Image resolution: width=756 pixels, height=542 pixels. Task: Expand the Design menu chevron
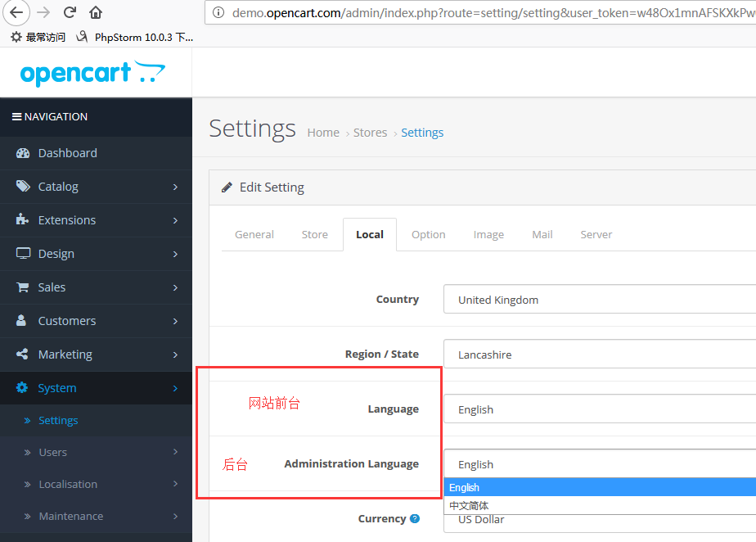coord(175,254)
